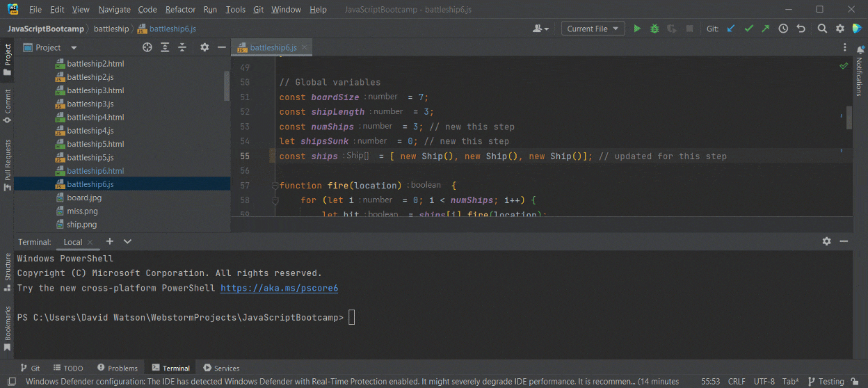Push commits with Git push arrow

pos(766,29)
